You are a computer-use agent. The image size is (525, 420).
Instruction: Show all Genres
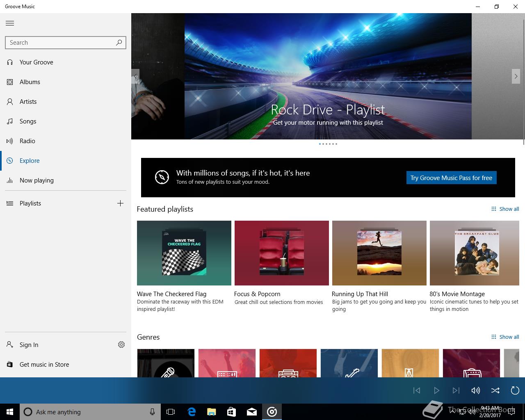[x=505, y=337]
